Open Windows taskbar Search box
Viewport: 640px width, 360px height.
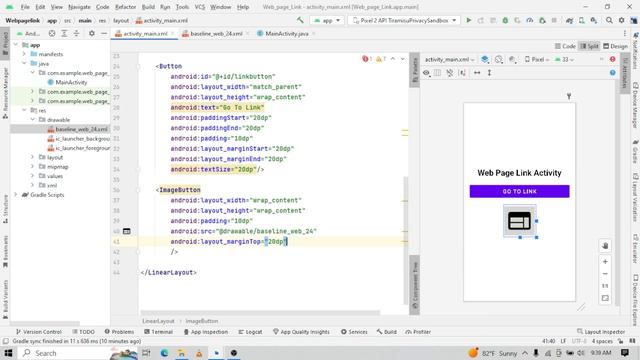click(x=65, y=353)
